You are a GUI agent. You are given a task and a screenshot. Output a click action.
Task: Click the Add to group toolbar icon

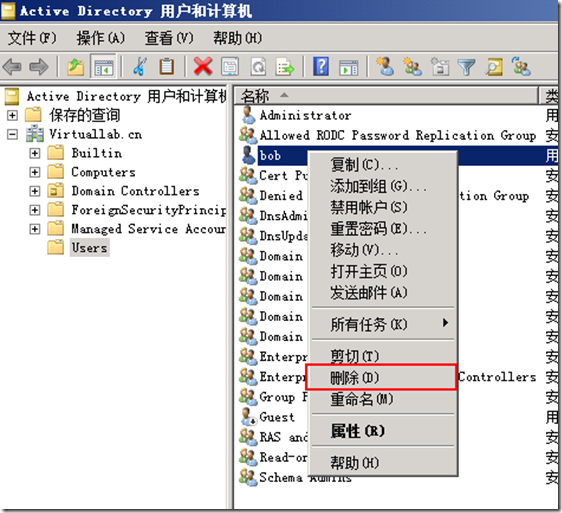[x=521, y=66]
